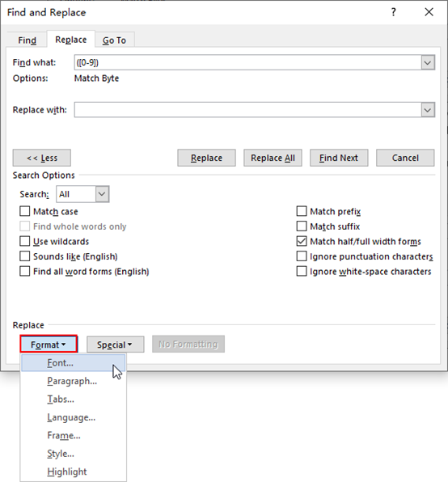The image size is (448, 482).
Task: Open the Replace with dropdown arrow
Action: (428, 110)
